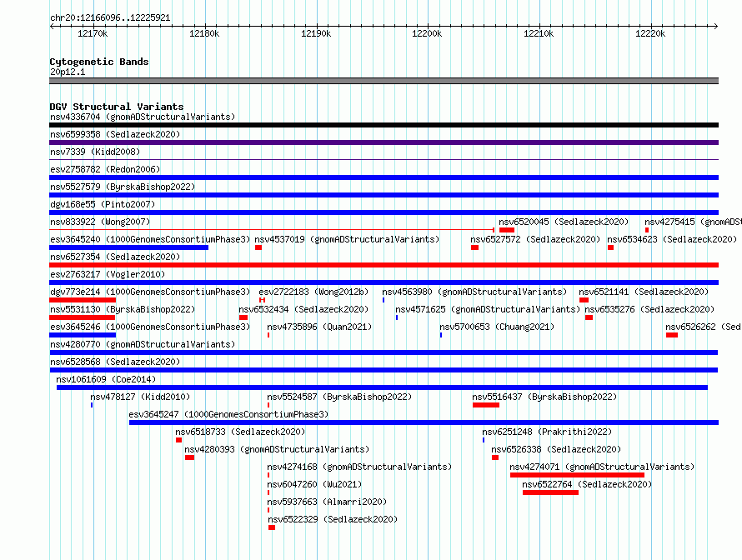Select the black nsv4336704 variant bar
Image resolution: width=742 pixels, height=560 pixels.
(384, 125)
